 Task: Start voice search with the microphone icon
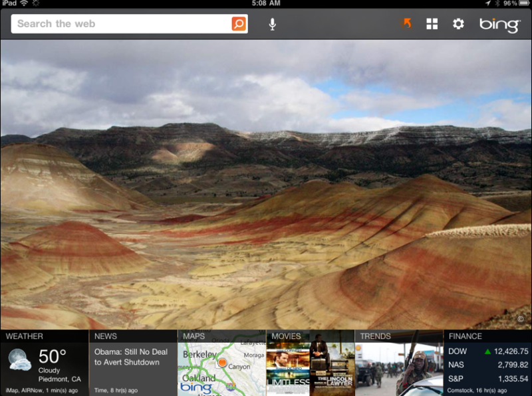(273, 24)
